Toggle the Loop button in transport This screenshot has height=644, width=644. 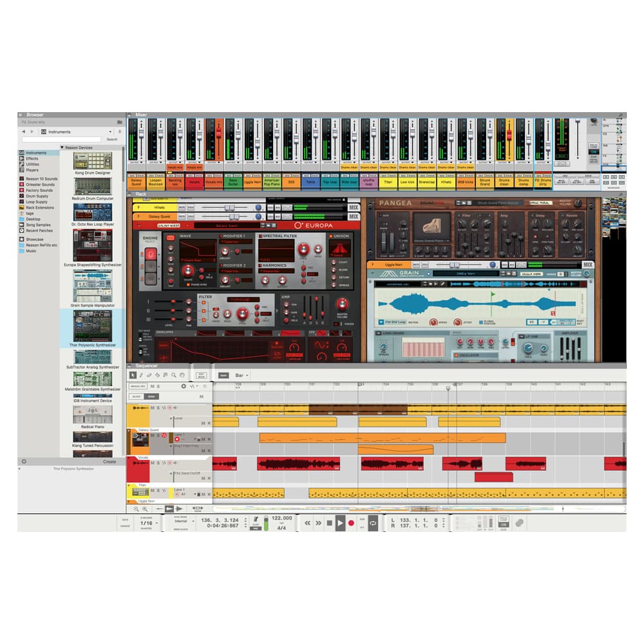click(373, 523)
